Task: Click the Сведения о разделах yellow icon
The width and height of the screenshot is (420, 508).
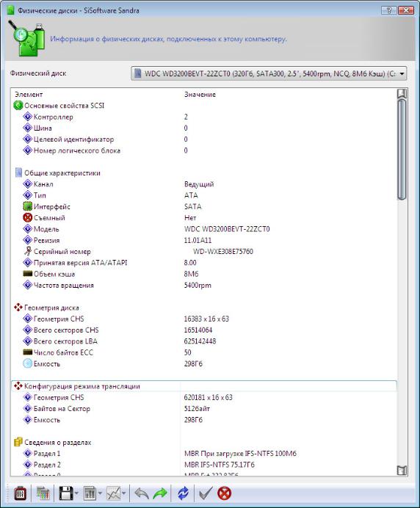Action: [18, 442]
